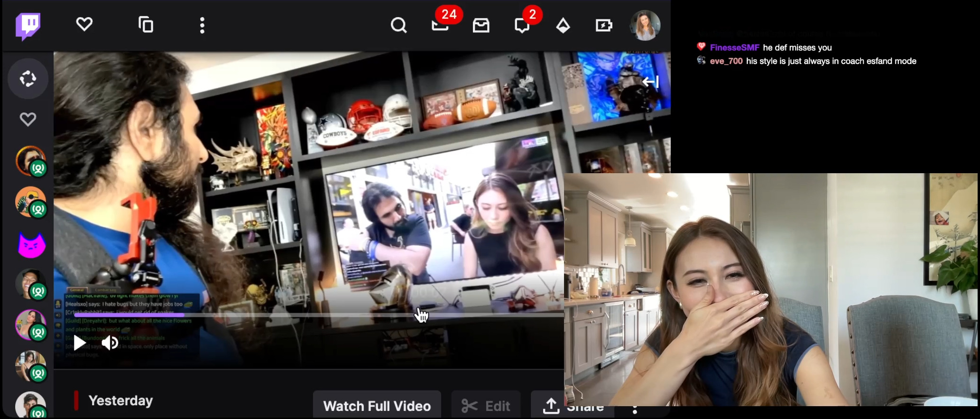Open the orange-background channel avatar in sidebar

[x=31, y=202]
